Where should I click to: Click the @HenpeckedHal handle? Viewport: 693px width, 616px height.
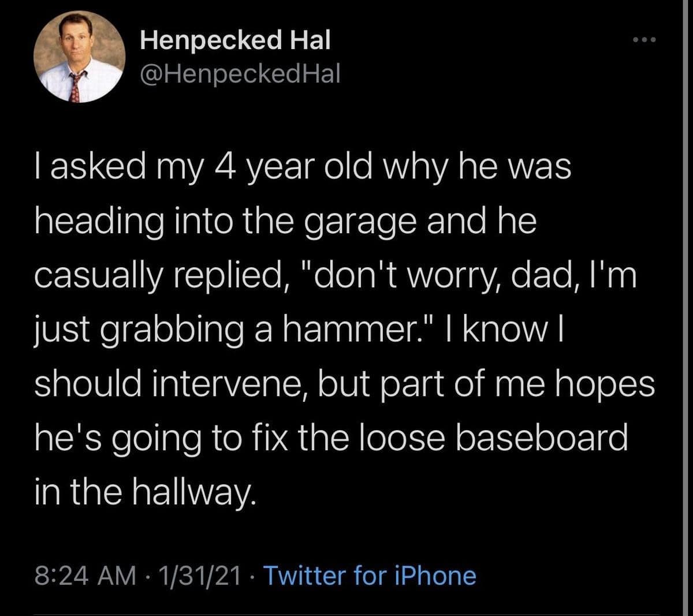tap(240, 73)
